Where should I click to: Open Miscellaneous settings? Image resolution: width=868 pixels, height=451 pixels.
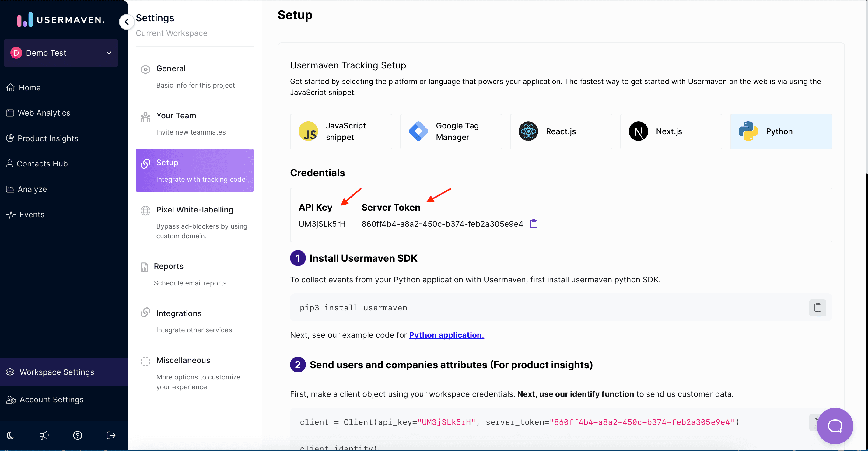coord(195,373)
